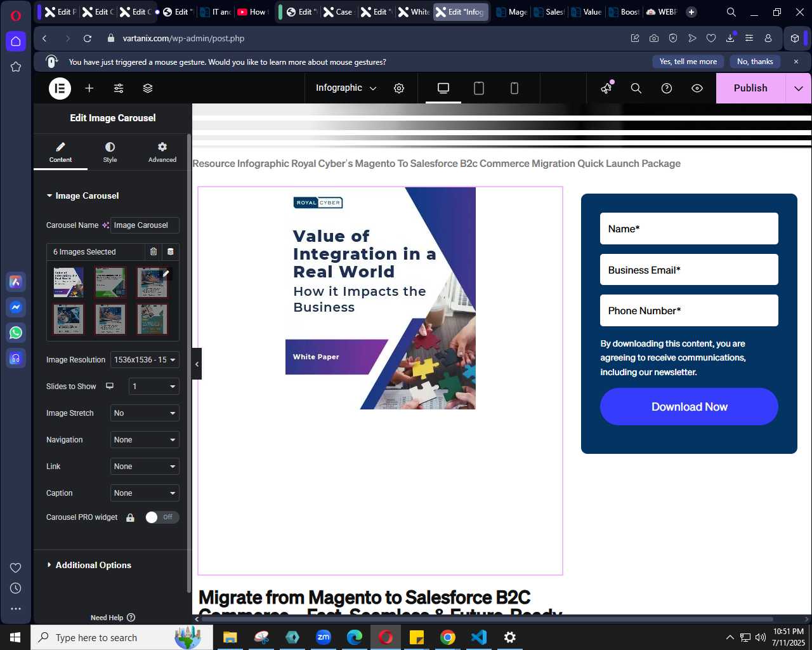
Task: Toggle the Carousel PRO widget switch
Action: 162,517
